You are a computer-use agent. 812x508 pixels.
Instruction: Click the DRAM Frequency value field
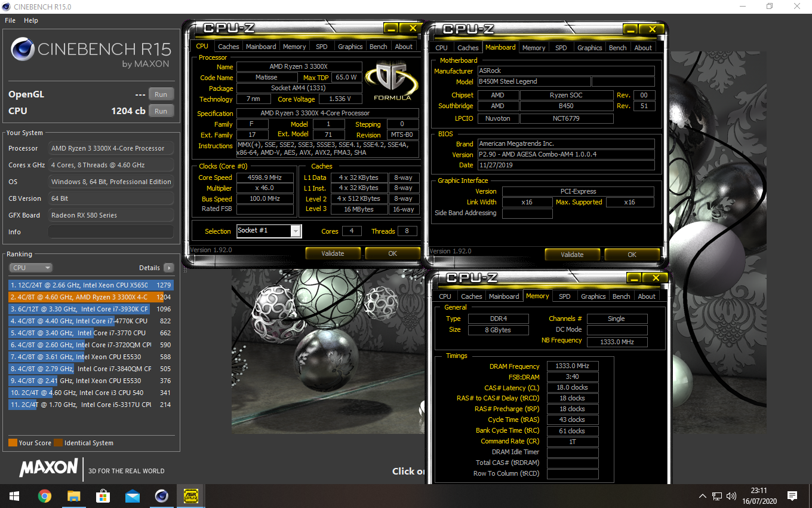click(572, 366)
